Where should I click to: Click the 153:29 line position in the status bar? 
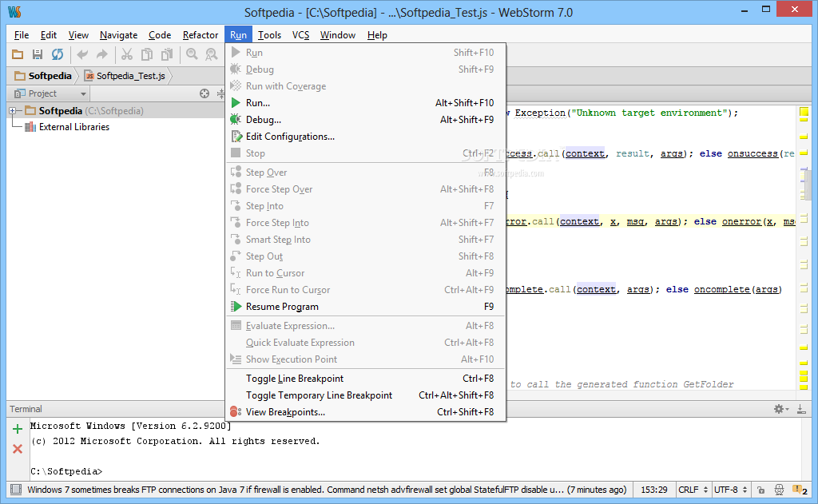pos(654,490)
